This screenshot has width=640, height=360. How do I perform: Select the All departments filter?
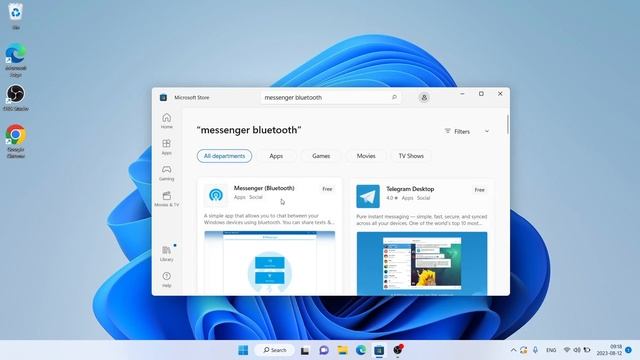point(224,156)
